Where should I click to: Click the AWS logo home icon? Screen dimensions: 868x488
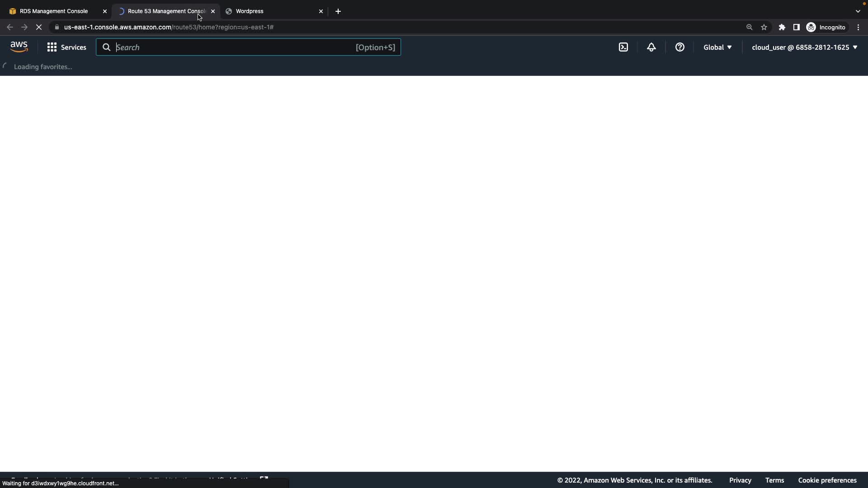pyautogui.click(x=19, y=47)
